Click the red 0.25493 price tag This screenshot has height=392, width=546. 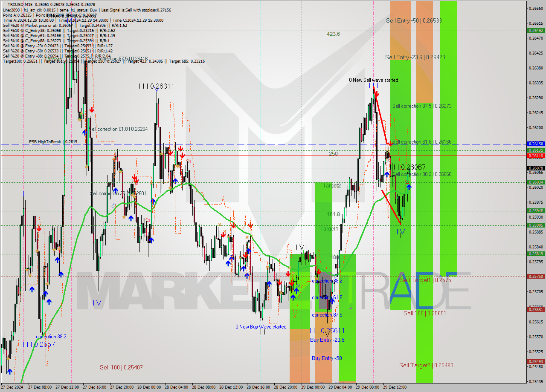(x=536, y=362)
